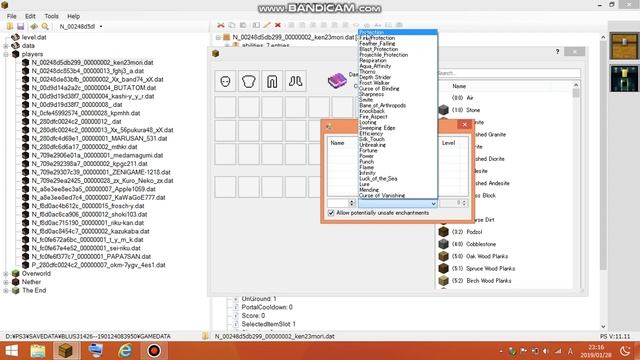
Task: Click the item list vertical scrollbar
Action: pos(576,186)
